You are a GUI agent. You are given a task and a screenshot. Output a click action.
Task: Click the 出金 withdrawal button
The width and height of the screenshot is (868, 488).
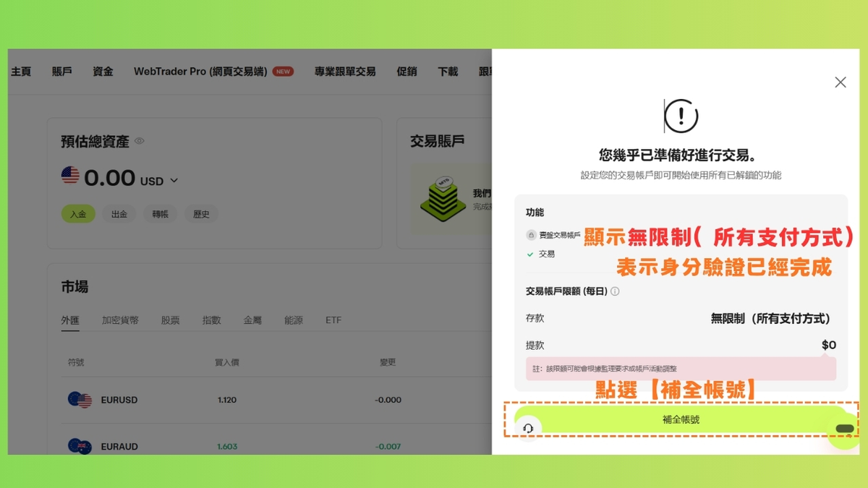click(x=119, y=214)
